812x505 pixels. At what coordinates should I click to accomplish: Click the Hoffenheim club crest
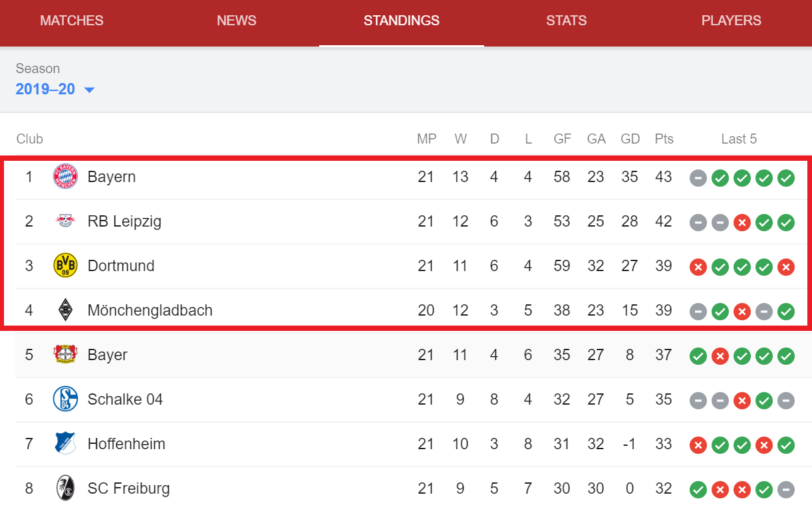(x=65, y=444)
